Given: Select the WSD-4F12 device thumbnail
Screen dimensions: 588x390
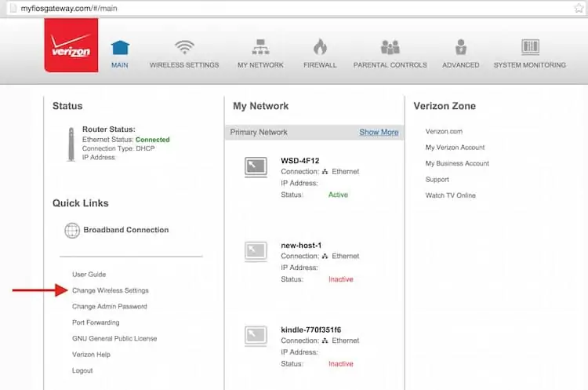Looking at the screenshot, I should click(x=256, y=166).
